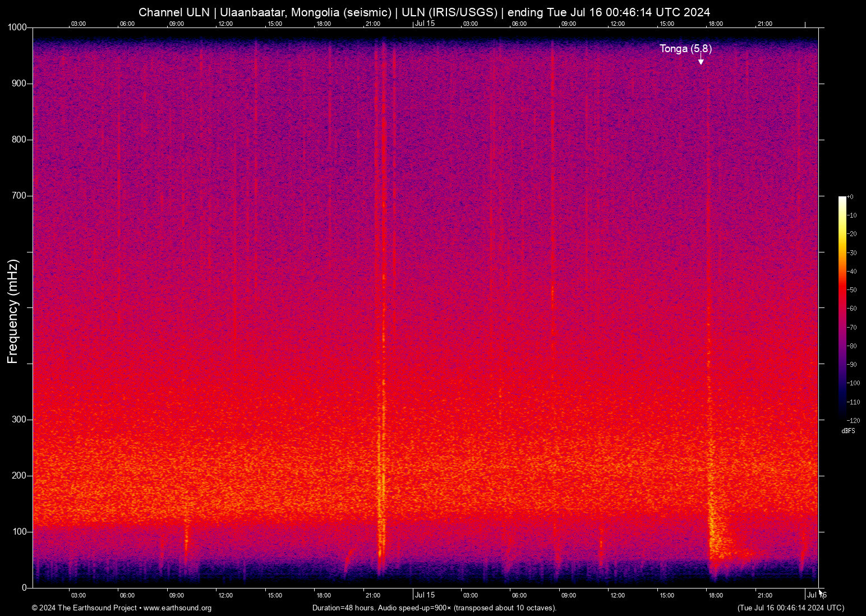Click the 03:00 tick on top time axis
Image resolution: width=866 pixels, height=616 pixels.
point(78,24)
